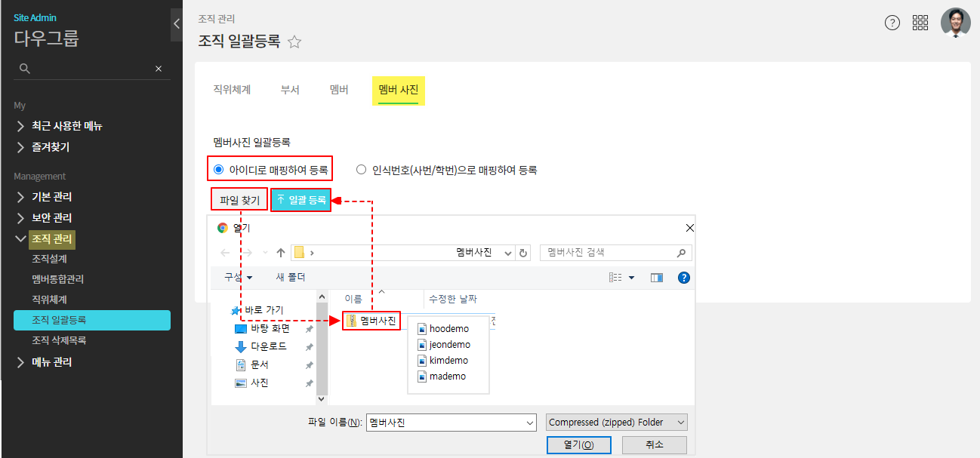This screenshot has height=458, width=980.
Task: Click the help question mark icon
Action: [892, 23]
